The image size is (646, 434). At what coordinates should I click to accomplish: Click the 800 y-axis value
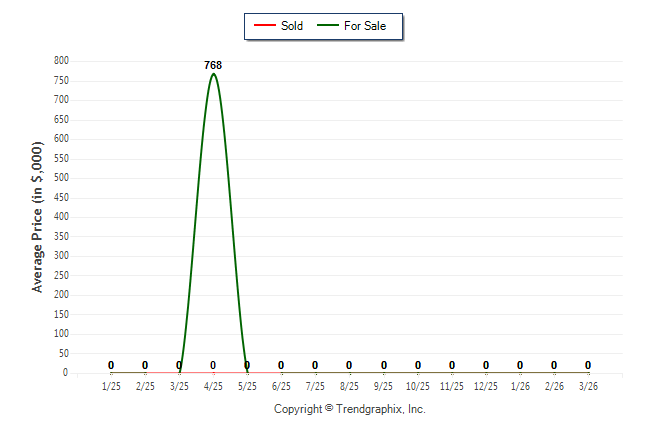click(61, 61)
